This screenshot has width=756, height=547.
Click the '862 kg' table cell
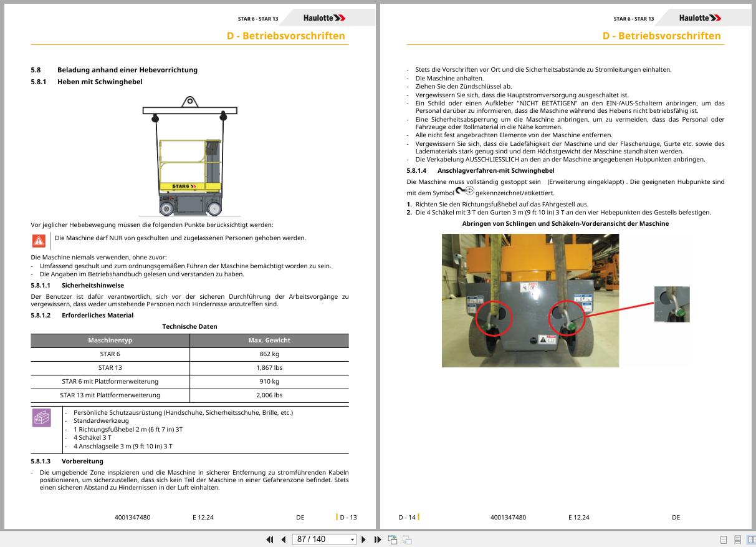(x=269, y=354)
